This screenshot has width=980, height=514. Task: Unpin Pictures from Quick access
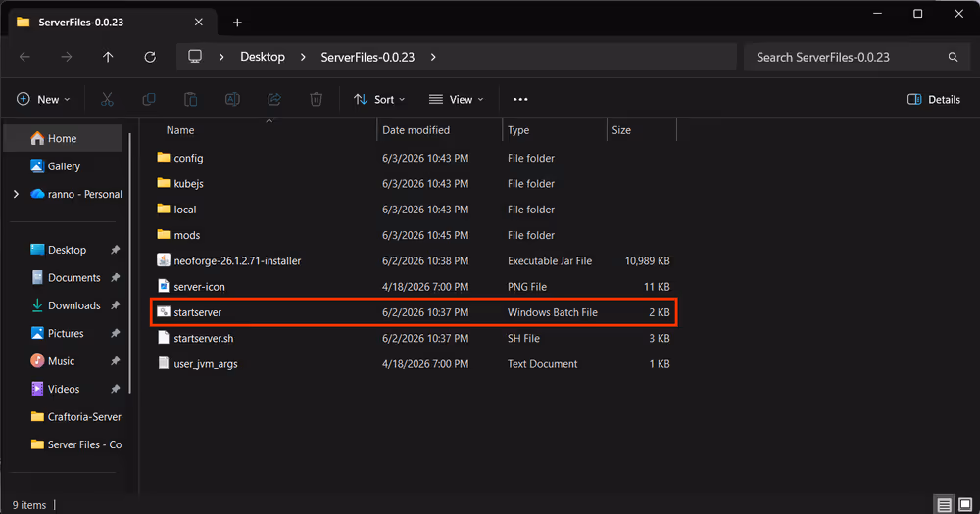coord(115,334)
